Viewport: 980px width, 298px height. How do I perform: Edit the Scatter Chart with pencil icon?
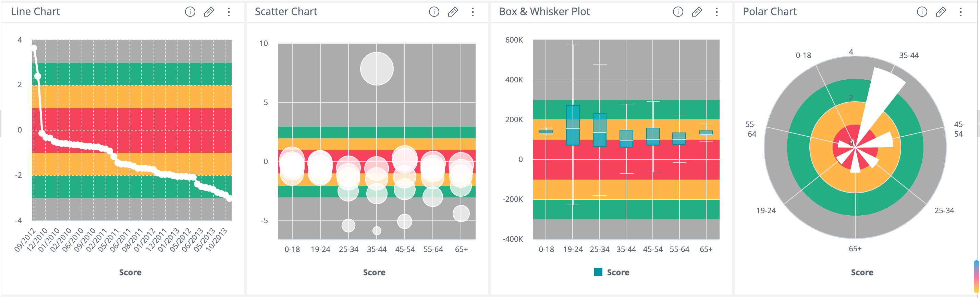[x=453, y=12]
